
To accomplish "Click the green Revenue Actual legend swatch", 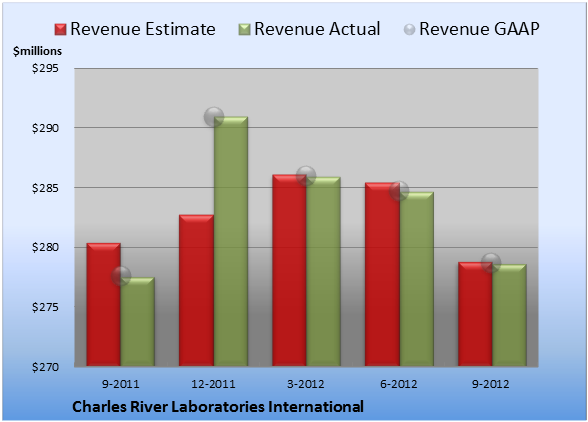I will point(244,30).
